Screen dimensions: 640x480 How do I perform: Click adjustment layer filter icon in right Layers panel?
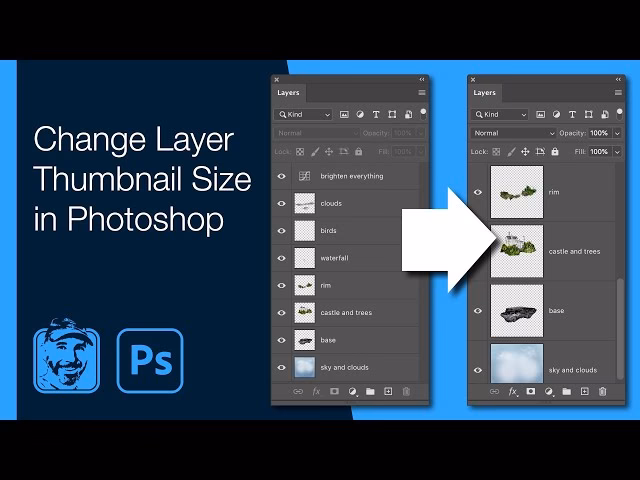click(556, 115)
